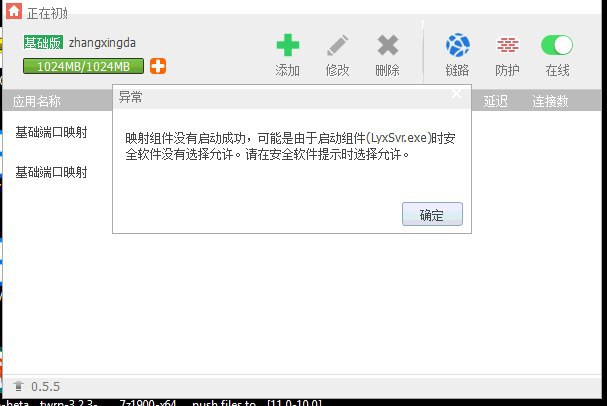Select the second 基础端口映射 row
This screenshot has height=406, width=607.
pyautogui.click(x=57, y=172)
